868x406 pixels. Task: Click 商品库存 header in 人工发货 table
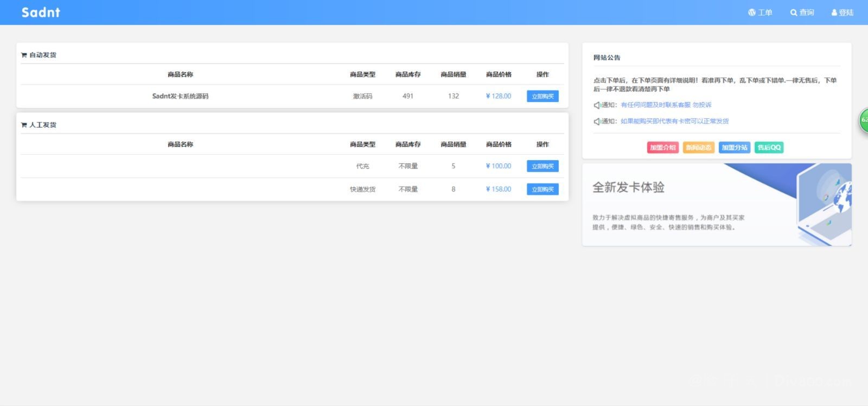pos(408,144)
